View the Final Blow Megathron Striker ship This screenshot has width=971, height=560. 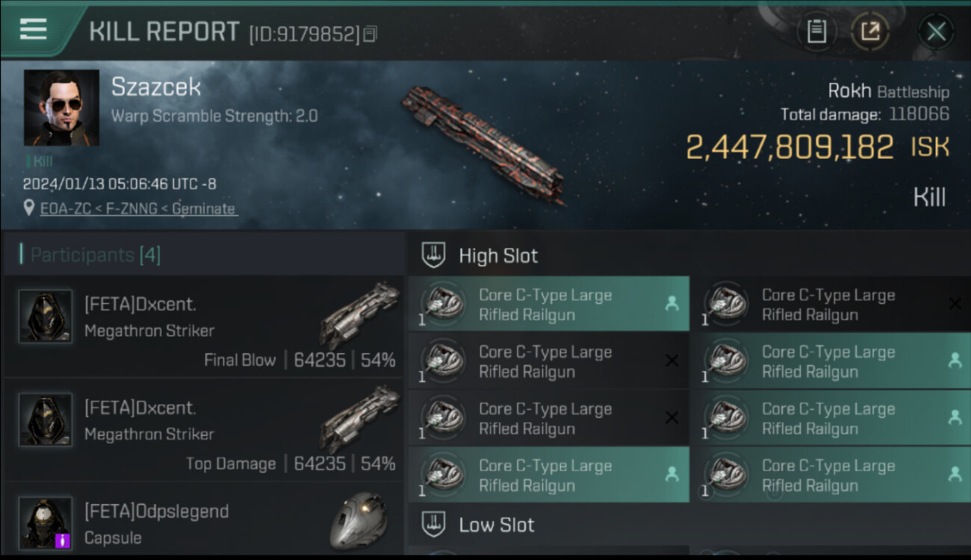click(362, 315)
